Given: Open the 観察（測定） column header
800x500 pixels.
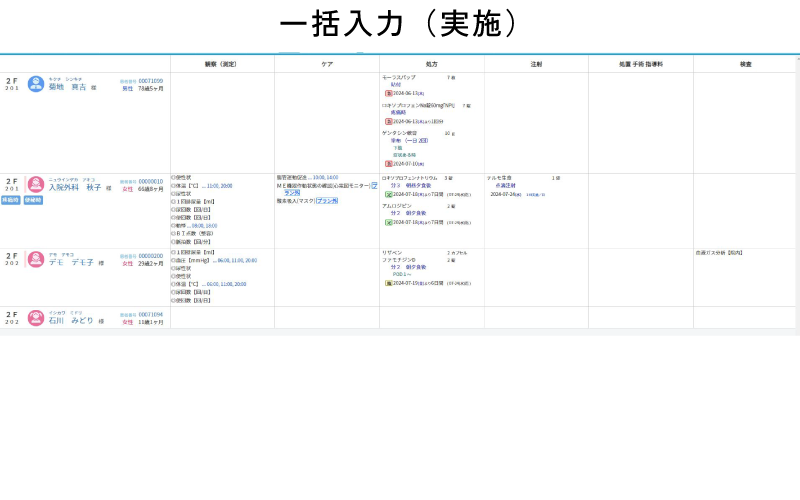Looking at the screenshot, I should [222, 64].
